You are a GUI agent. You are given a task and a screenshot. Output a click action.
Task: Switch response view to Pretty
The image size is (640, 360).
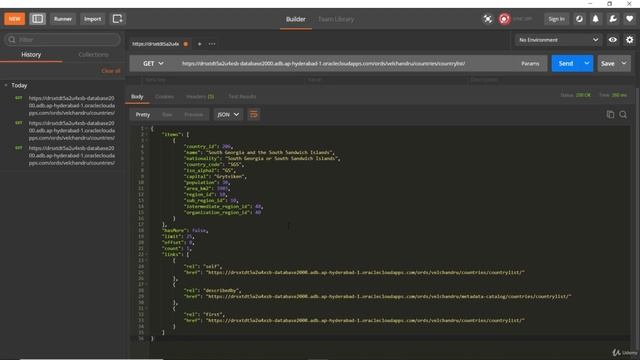tap(142, 115)
